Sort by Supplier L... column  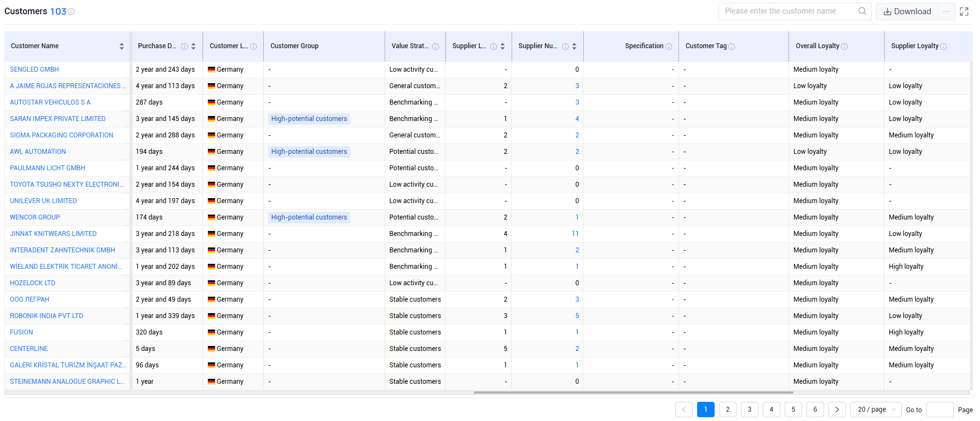[502, 47]
